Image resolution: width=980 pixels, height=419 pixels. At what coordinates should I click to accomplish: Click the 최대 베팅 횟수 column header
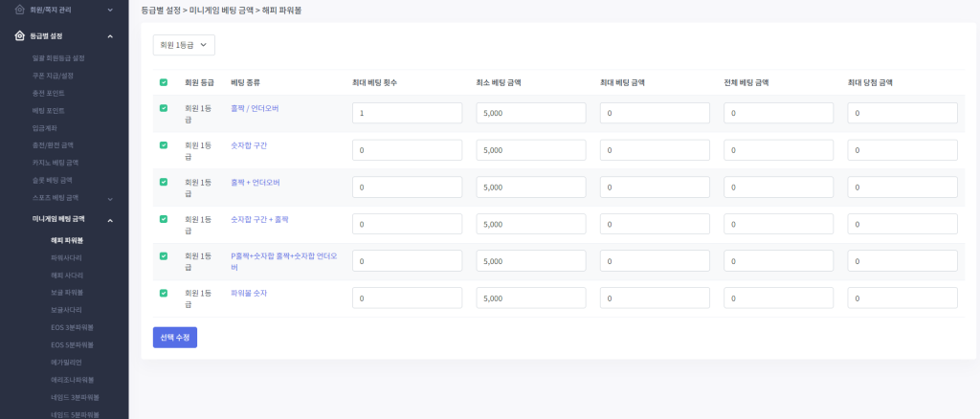pos(374,82)
